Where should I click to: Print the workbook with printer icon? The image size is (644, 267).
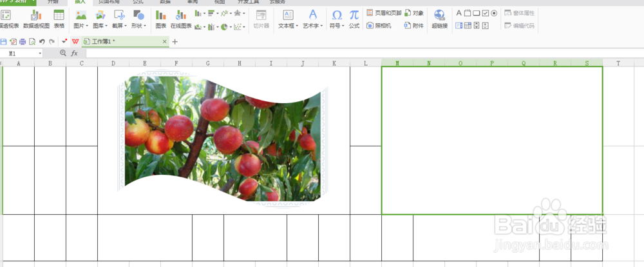point(23,41)
